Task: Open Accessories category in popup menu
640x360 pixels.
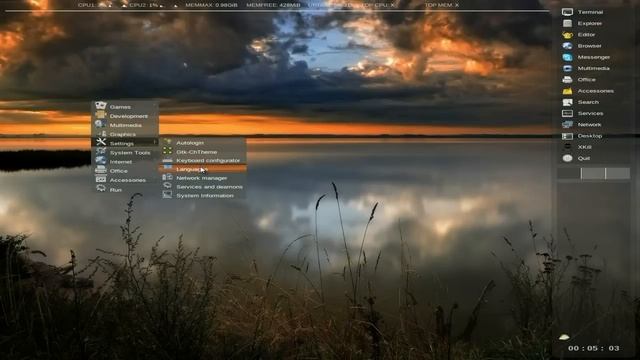Action: click(x=125, y=180)
